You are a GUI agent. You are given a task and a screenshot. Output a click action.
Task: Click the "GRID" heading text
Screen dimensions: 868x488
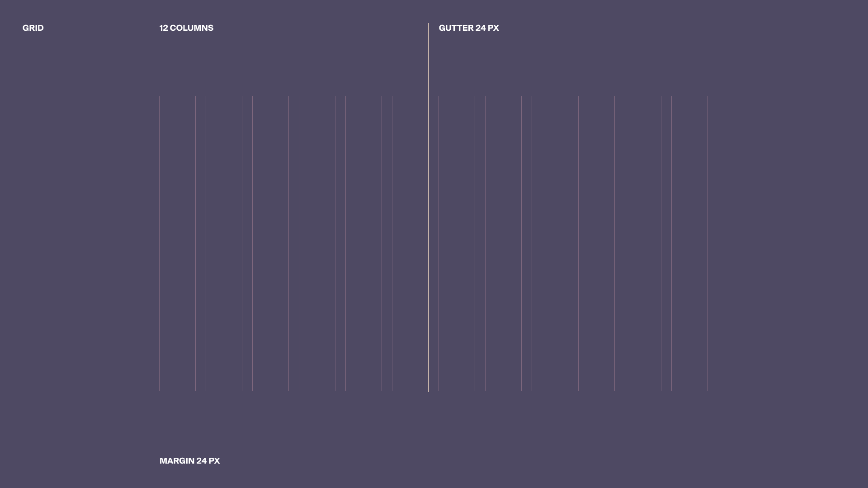[33, 28]
